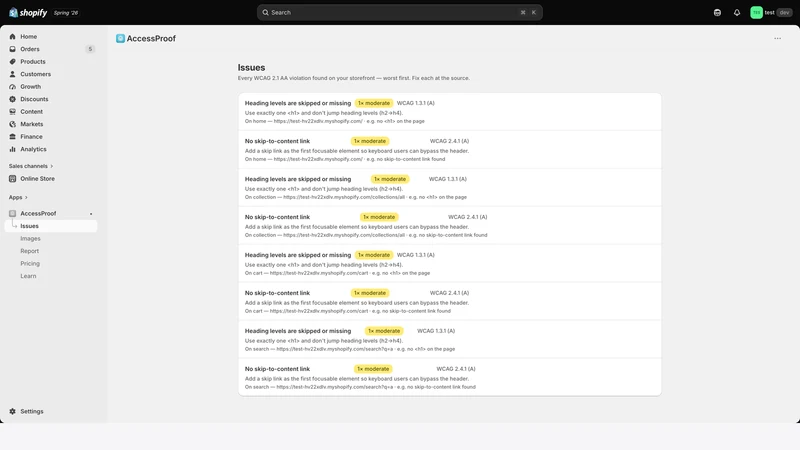Click the search page heading levels issue title
The width and height of the screenshot is (800, 450).
(x=298, y=331)
